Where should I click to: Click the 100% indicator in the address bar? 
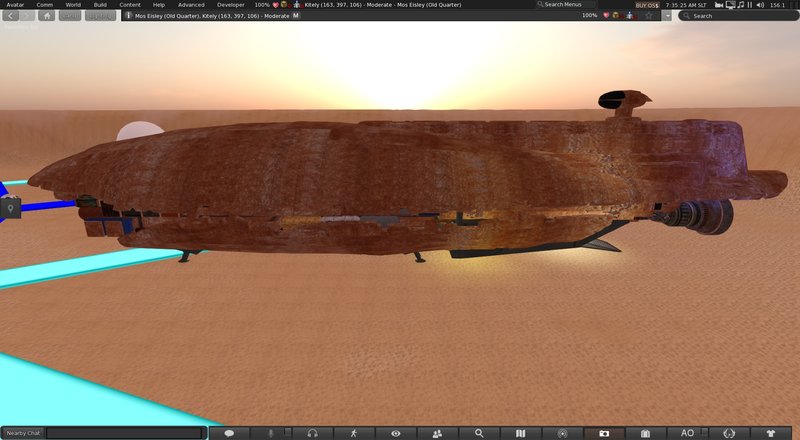(x=589, y=16)
